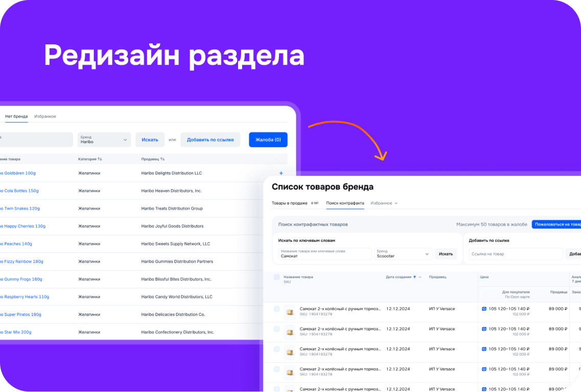Image resolution: width=581 pixels, height=392 pixels.
Task: Focus the grey search field left of Haribo
Action: tap(36, 139)
